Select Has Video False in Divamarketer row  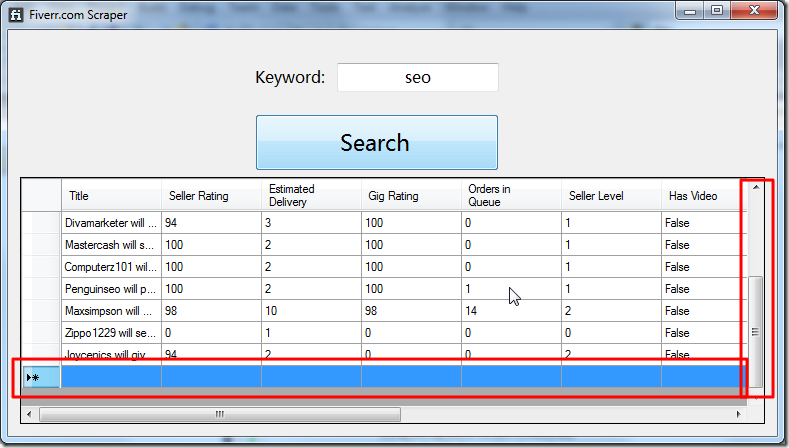704,222
